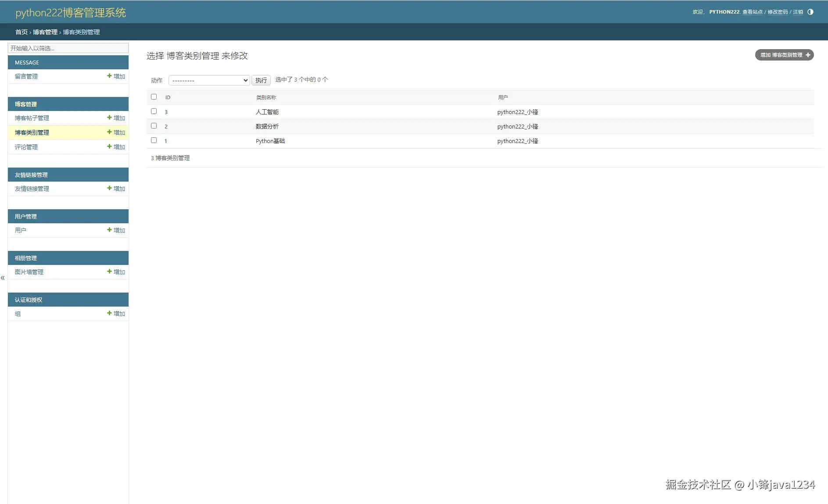
Task: Click the user cell in the Python基础 row
Action: tap(518, 141)
